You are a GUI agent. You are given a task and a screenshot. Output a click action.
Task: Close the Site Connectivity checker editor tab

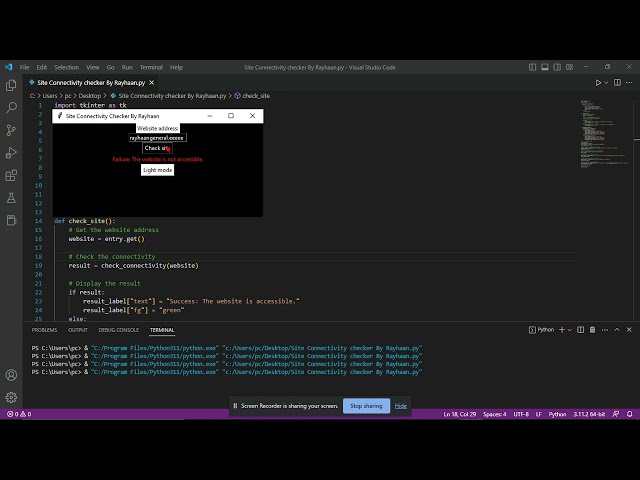(x=151, y=82)
